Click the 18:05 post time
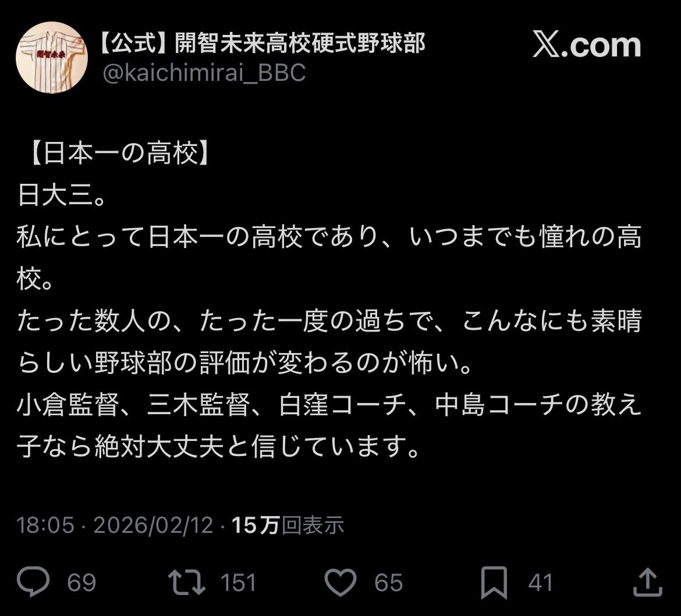 click(45, 525)
